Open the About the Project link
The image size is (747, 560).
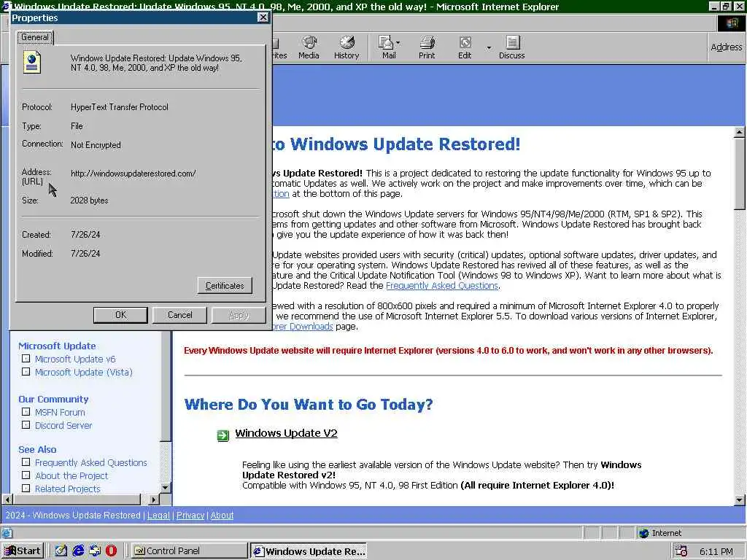[71, 475]
